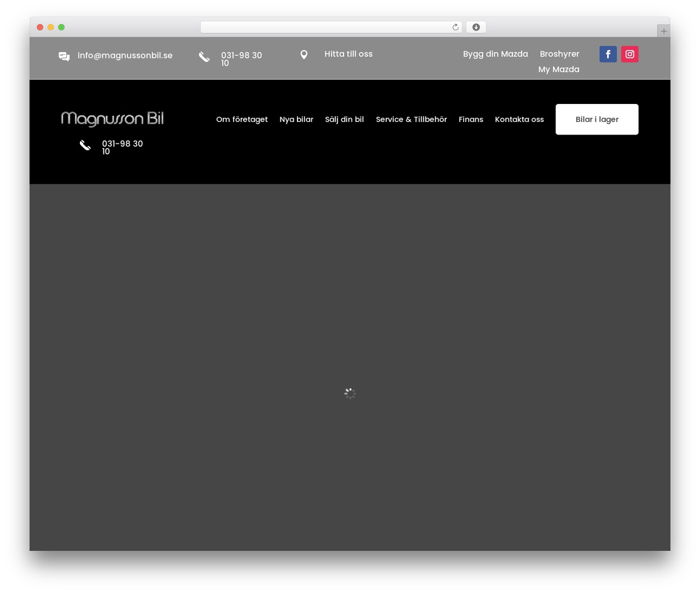The height and width of the screenshot is (593, 700).
Task: Click info@magnussonbil.se email link
Action: click(125, 55)
